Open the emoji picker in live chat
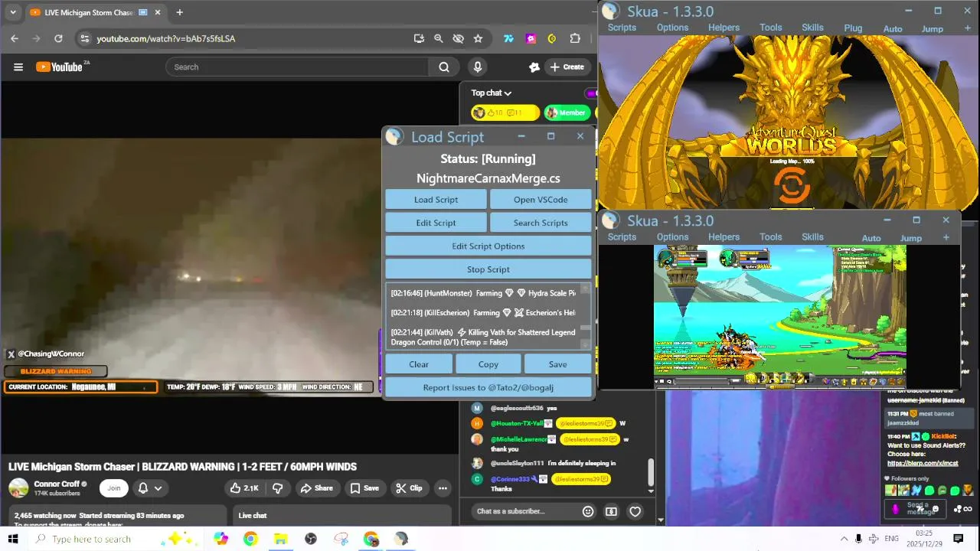Viewport: 980px width, 551px height. click(588, 511)
